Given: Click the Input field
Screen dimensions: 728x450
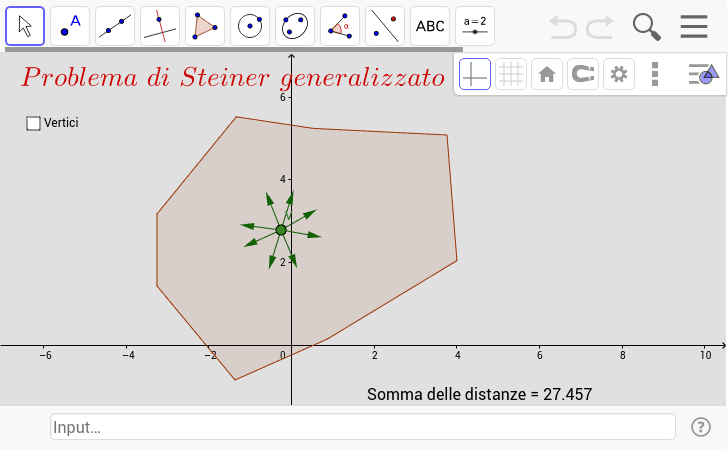Looking at the screenshot, I should 363,427.
